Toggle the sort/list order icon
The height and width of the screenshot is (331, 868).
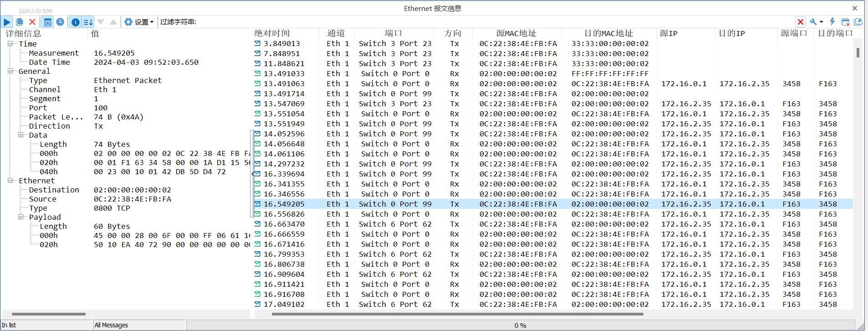tap(88, 22)
